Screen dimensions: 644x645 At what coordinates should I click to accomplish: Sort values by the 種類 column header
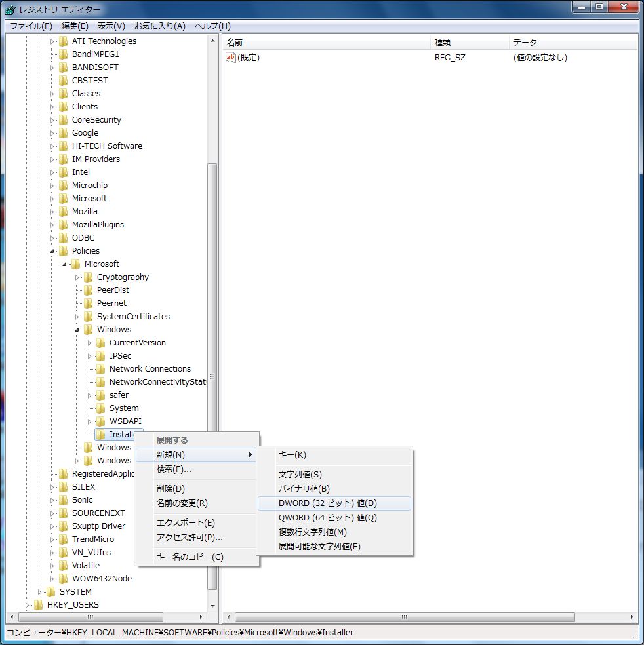tap(470, 43)
